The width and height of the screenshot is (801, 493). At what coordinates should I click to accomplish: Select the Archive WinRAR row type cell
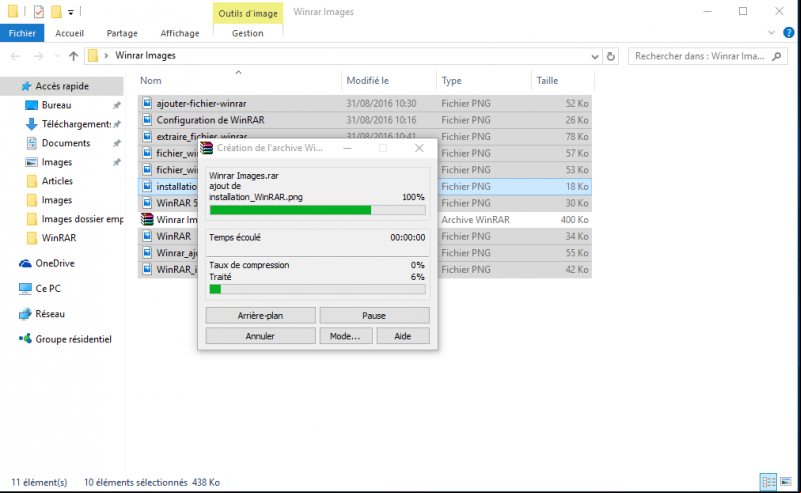475,220
